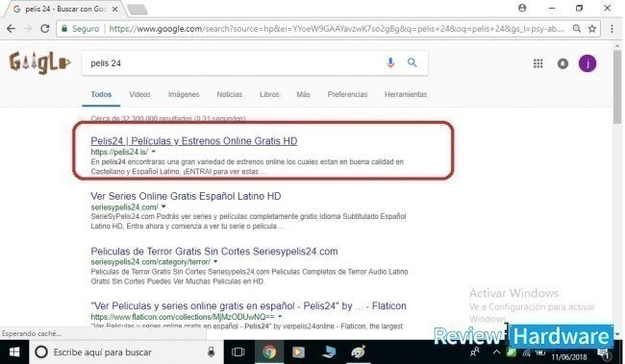Bookmark this page with the star icon
The image size is (625, 364).
coord(592,29)
